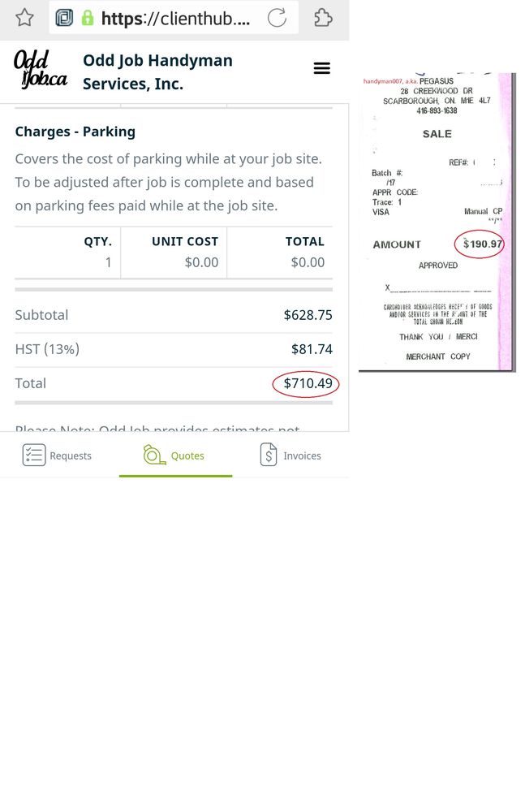Viewport: 525px width, 812px height.
Task: Click the circled $190.97 receipt amount
Action: [481, 244]
